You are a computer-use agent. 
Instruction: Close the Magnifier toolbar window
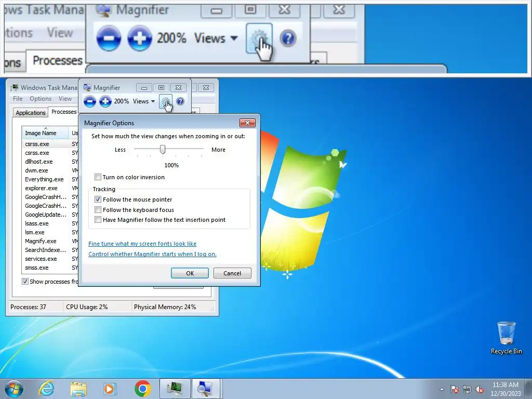[179, 87]
